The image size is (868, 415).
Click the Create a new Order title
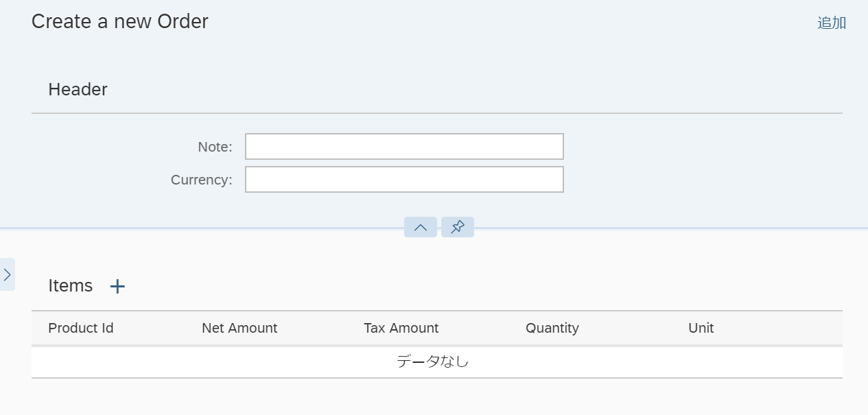point(120,22)
